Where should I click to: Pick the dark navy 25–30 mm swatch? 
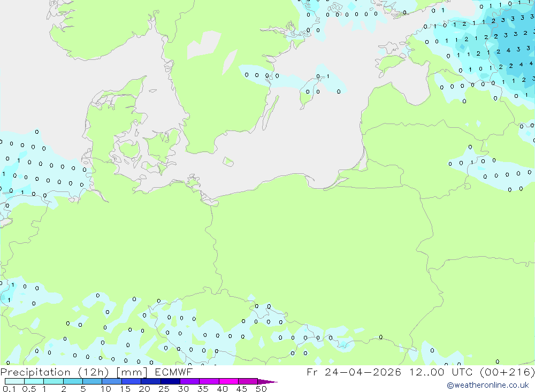(x=170, y=381)
